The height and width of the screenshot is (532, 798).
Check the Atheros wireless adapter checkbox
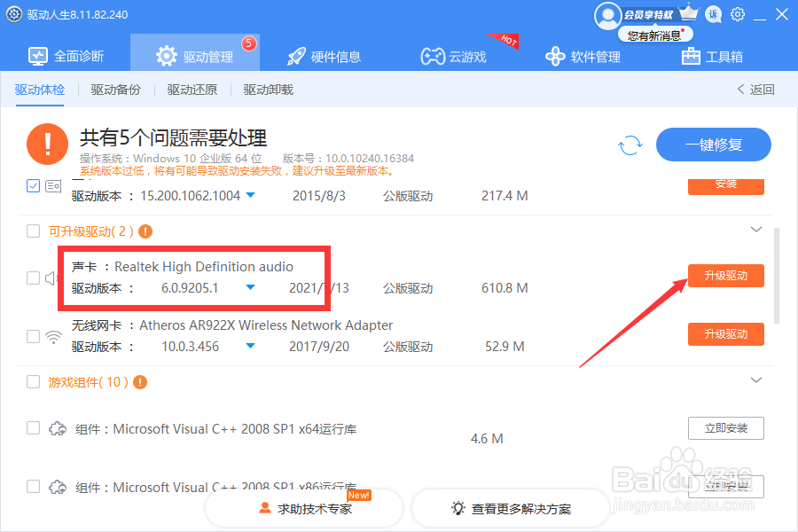pos(33,337)
